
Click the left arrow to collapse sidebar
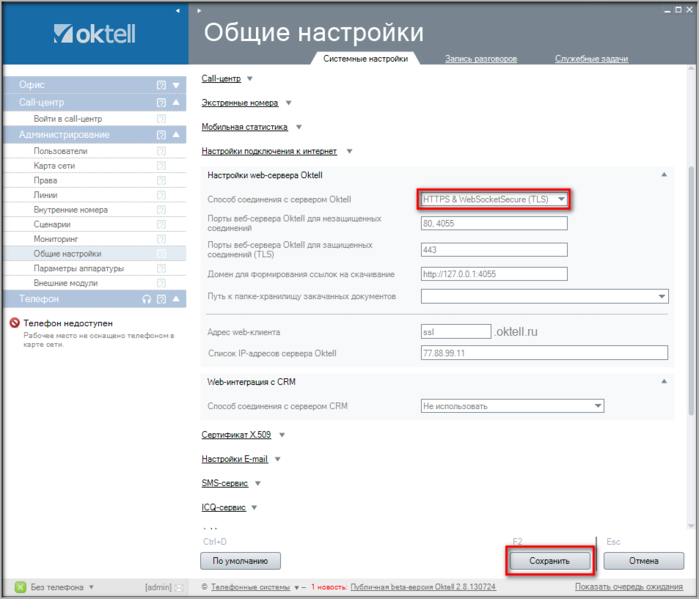177,10
